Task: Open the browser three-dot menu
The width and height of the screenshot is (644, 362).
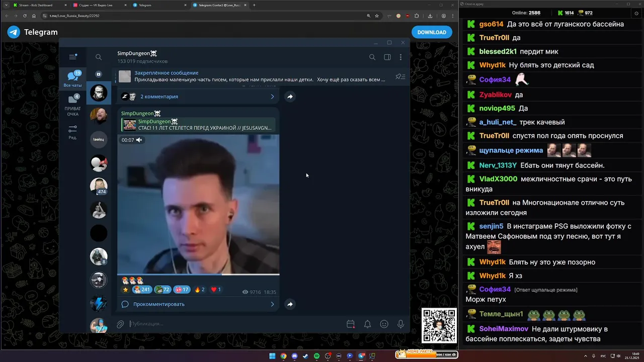Action: click(x=452, y=16)
